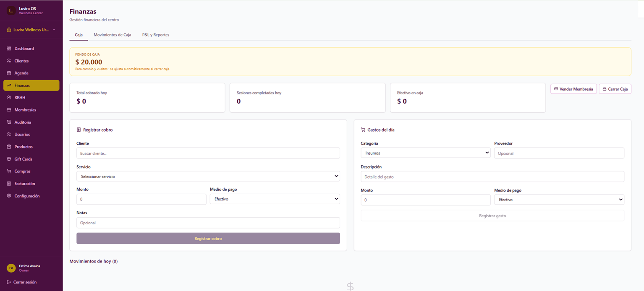Click the Efectivo en caja card

[x=468, y=98]
